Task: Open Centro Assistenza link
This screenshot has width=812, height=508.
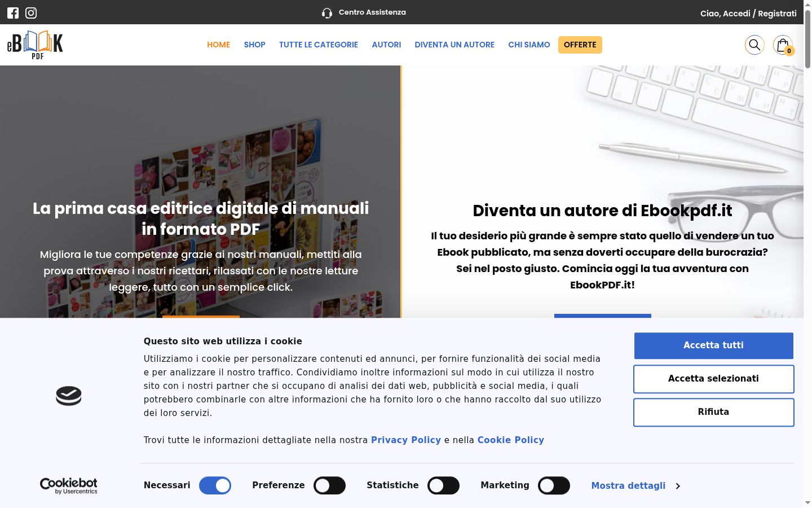Action: (x=372, y=12)
